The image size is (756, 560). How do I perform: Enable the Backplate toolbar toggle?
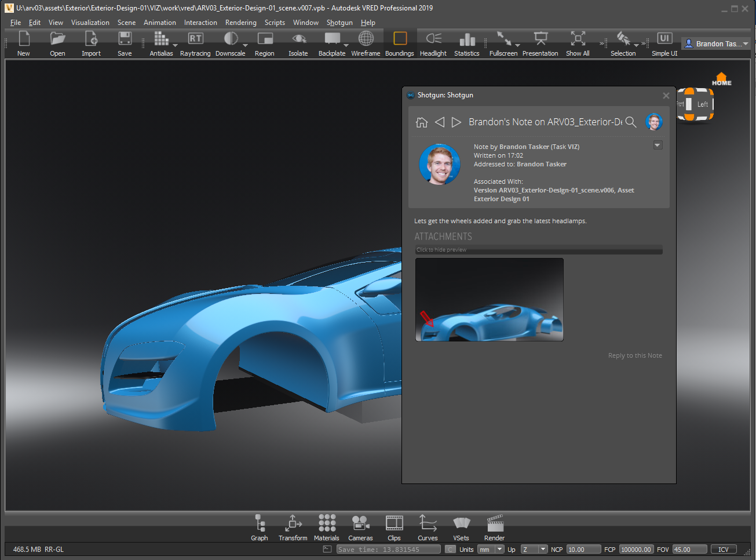point(332,44)
